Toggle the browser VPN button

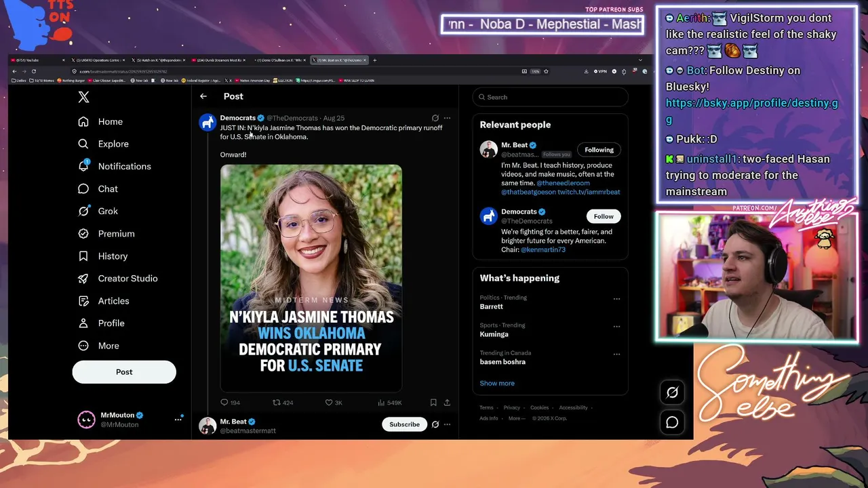[x=600, y=71]
